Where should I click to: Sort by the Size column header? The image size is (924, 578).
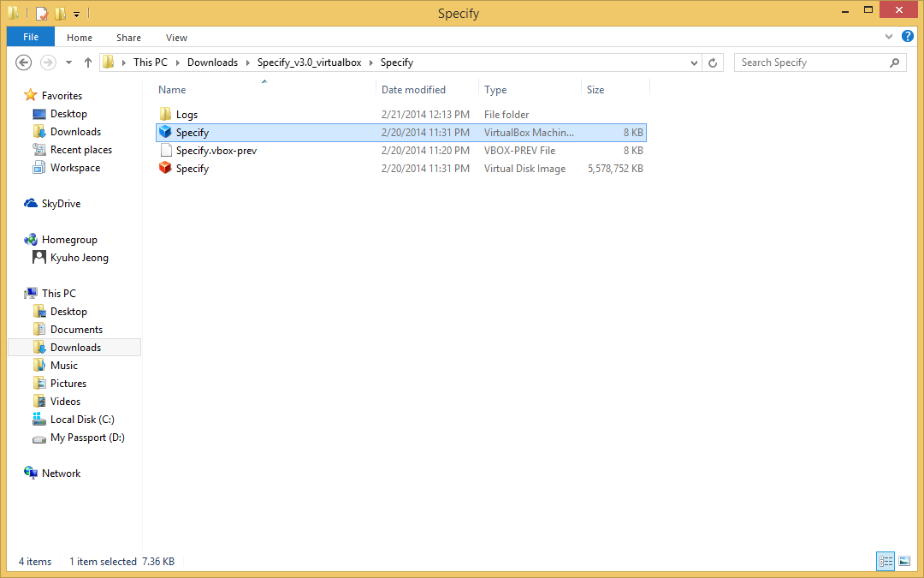[595, 90]
